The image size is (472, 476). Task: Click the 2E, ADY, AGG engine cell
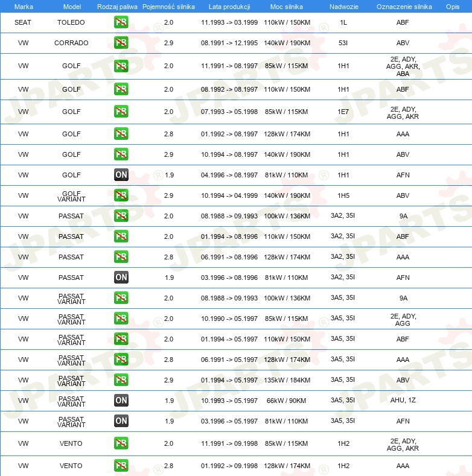tap(403, 320)
